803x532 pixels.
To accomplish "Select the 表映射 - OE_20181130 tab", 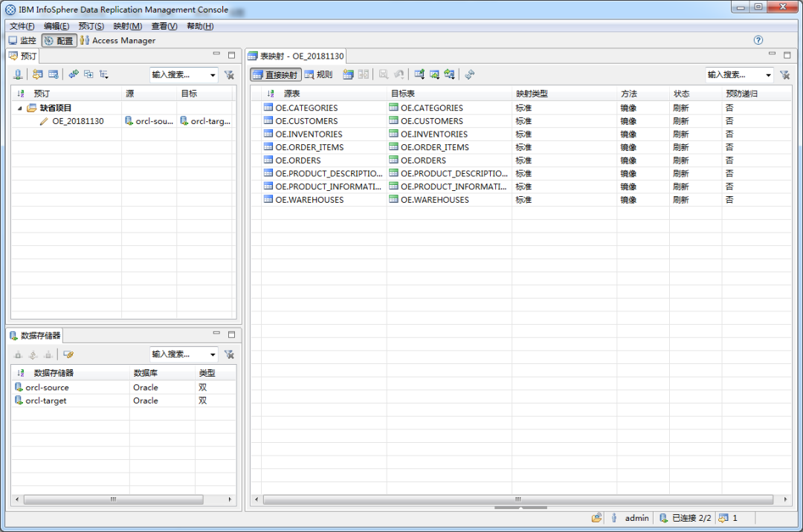I will (x=296, y=56).
